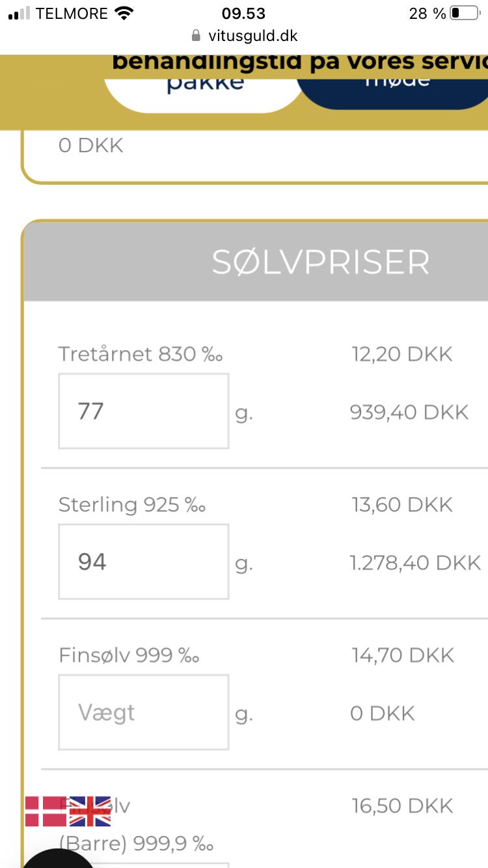Open the black round widget at bottom-left
The image size is (488, 868).
click(57, 858)
